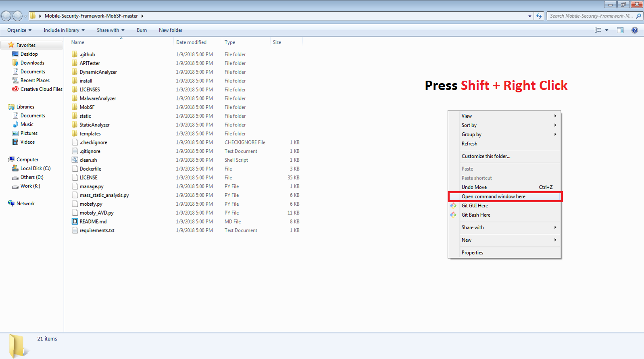Select the Dockerfile file name
This screenshot has height=359, width=644.
[90, 169]
